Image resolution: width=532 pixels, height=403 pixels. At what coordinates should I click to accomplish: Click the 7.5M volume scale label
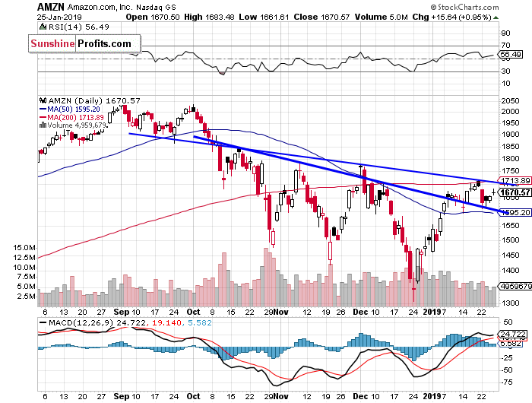tap(27, 277)
